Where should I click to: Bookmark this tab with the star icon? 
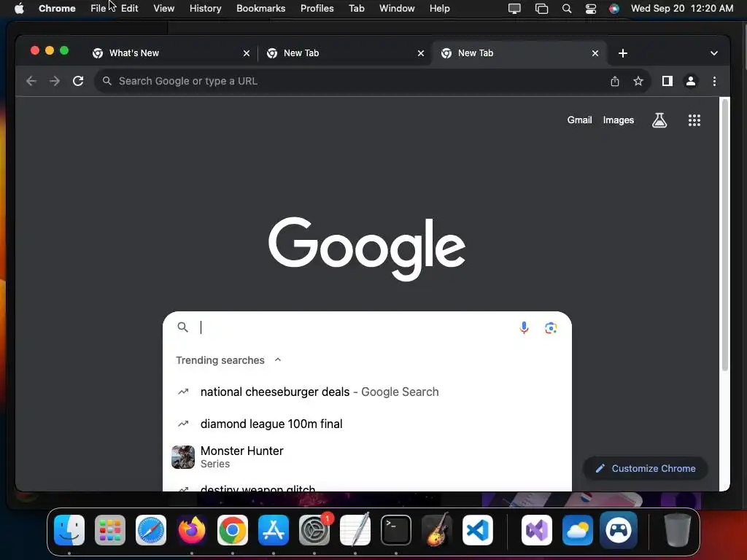click(x=638, y=81)
